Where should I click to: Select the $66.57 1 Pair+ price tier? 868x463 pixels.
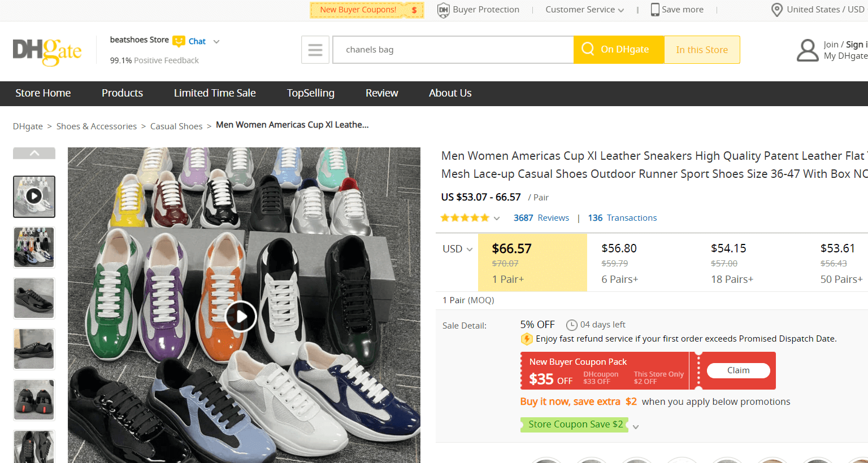pos(532,263)
